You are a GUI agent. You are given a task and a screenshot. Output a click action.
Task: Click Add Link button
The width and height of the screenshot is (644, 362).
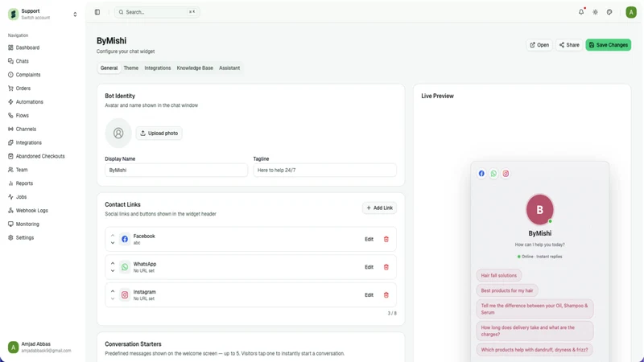pyautogui.click(x=379, y=208)
